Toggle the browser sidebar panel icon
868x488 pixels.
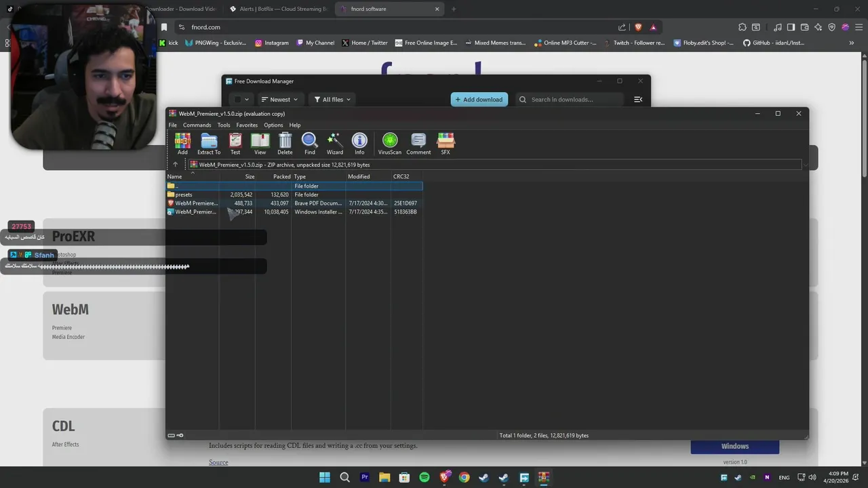click(791, 27)
